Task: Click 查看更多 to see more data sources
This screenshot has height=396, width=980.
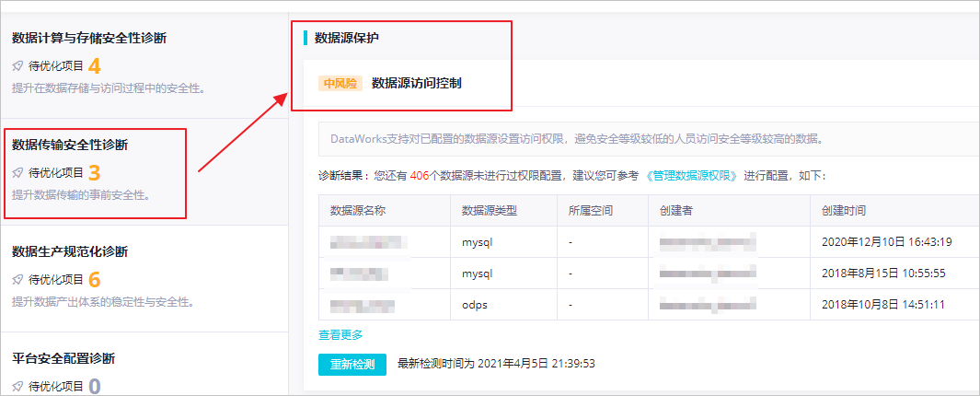Action: pyautogui.click(x=340, y=334)
